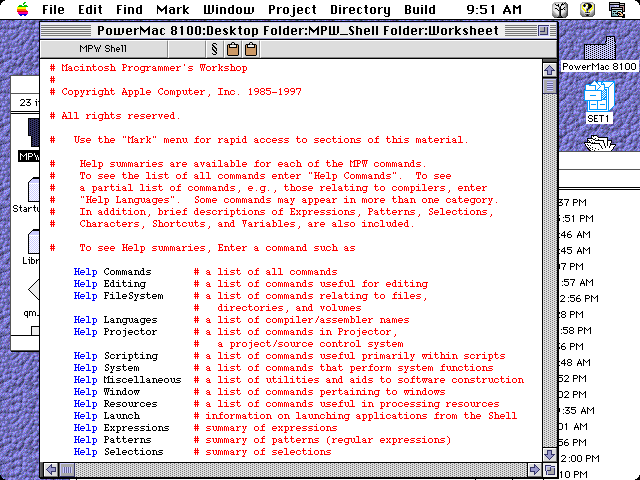Open the File menu

(x=53, y=9)
